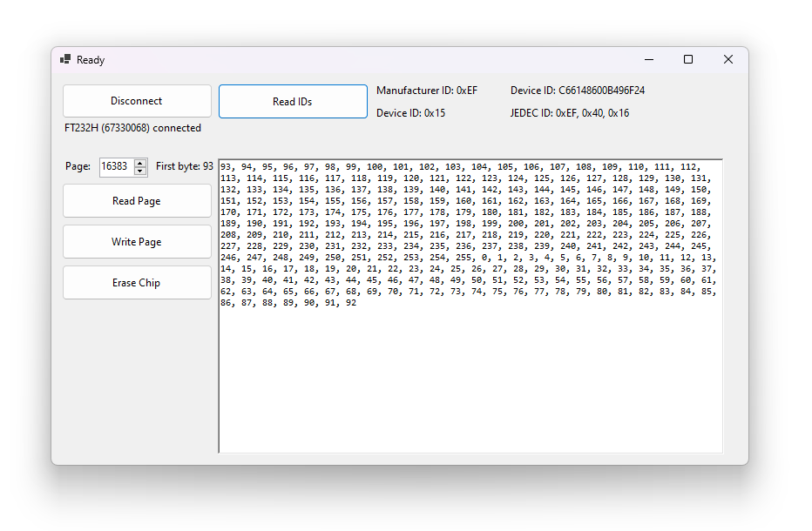
Task: Click the First byte: 93 label
Action: 185,166
